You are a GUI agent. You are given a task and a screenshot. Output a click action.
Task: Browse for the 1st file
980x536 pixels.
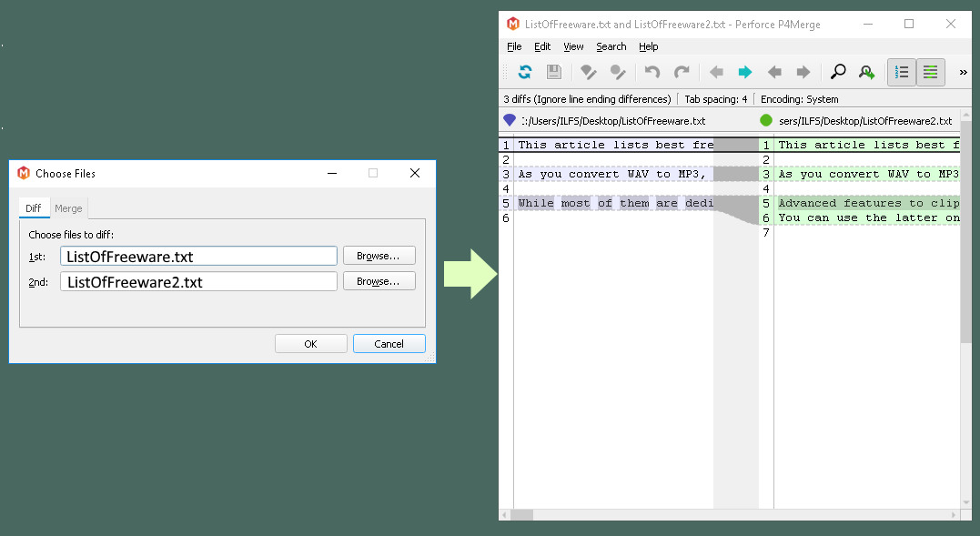[379, 256]
